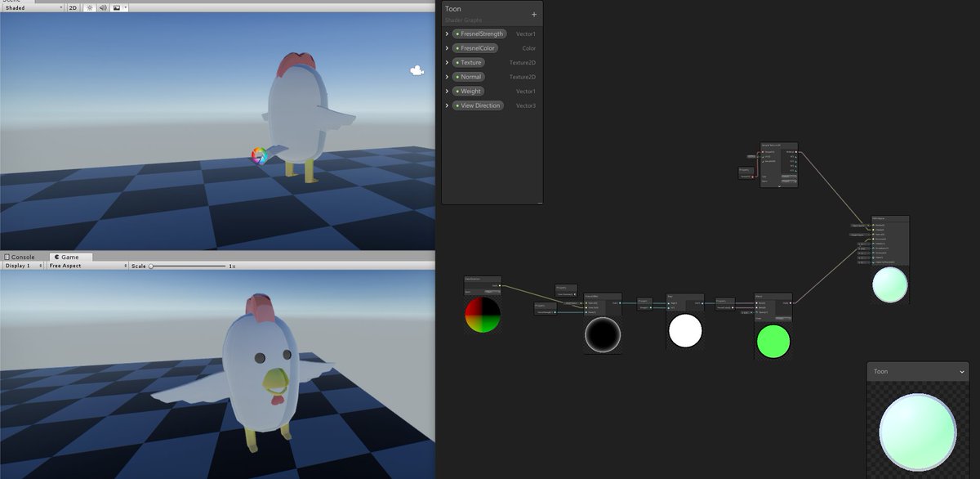Click the PBR Master node sphere preview

tap(889, 284)
